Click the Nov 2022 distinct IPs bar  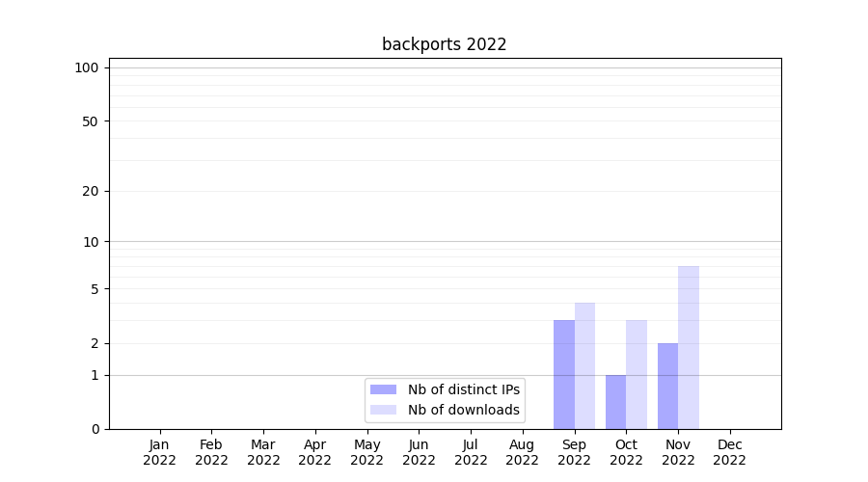(667, 386)
